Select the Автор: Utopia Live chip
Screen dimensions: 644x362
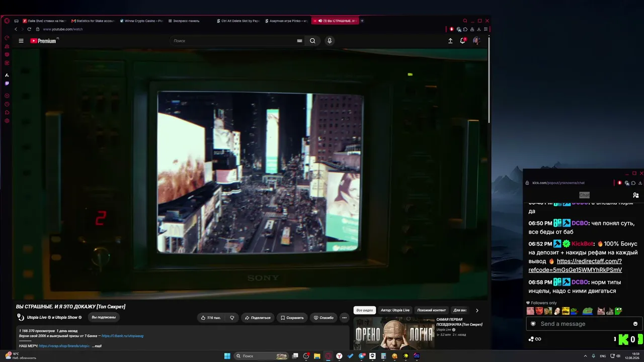tap(395, 310)
